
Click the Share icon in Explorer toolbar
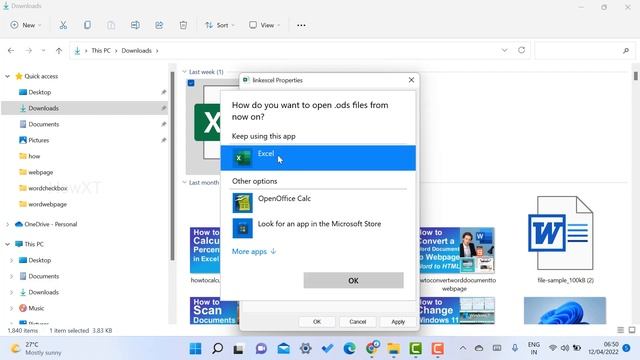click(x=159, y=25)
